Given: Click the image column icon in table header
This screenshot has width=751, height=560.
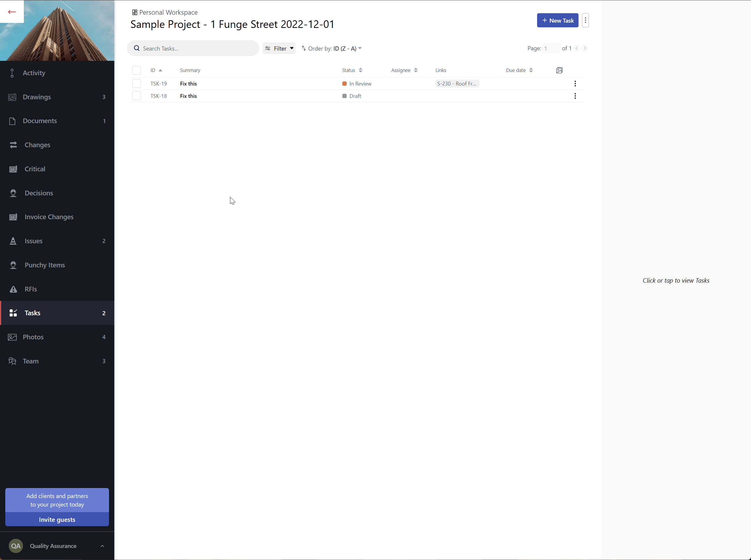Looking at the screenshot, I should click(559, 70).
